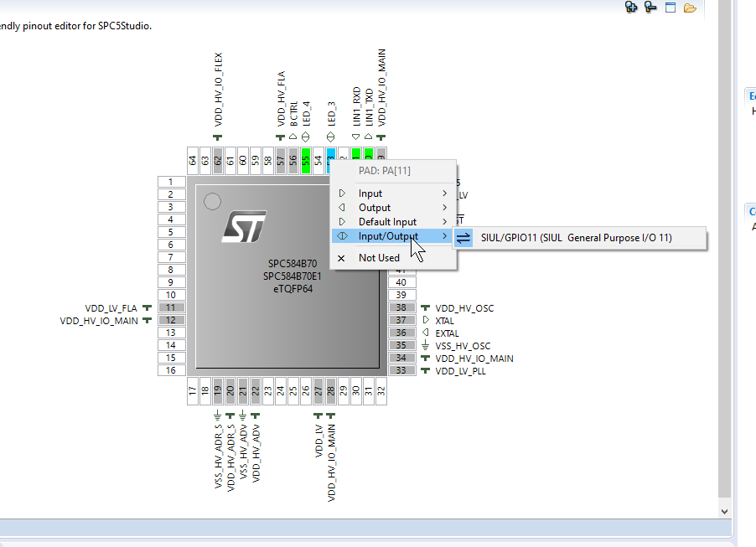Click the BCTRL output triangle symbol

point(293,137)
